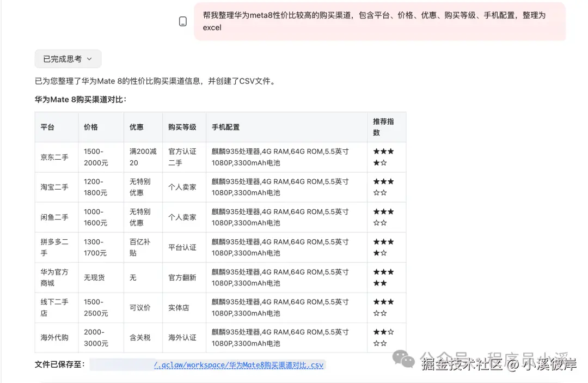Image resolution: width=588 pixels, height=383 pixels.
Task: Click the 含关税 discount cell
Action: pos(143,338)
